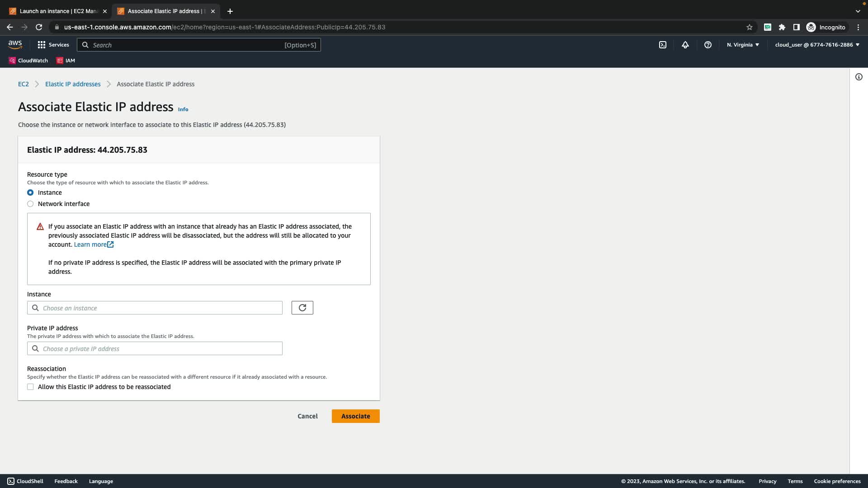Enable Allow this Elastic IP address reassociation
The width and height of the screenshot is (868, 488).
click(x=30, y=387)
